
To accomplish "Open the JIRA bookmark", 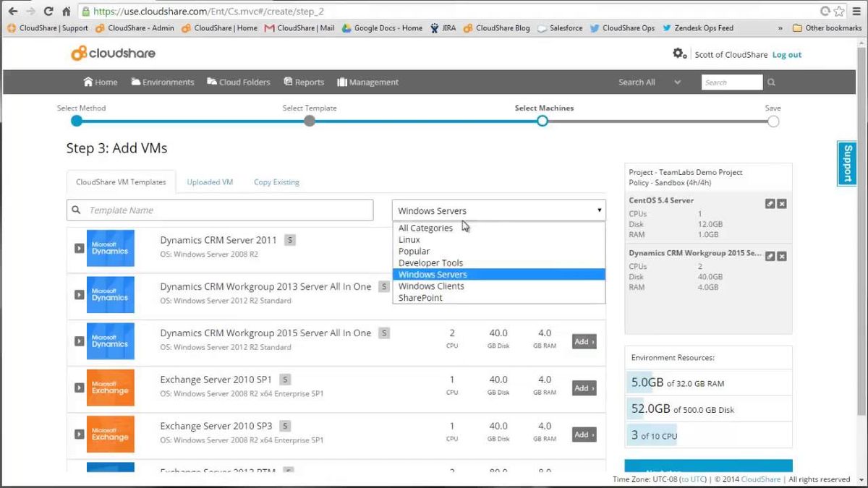I will (x=443, y=28).
